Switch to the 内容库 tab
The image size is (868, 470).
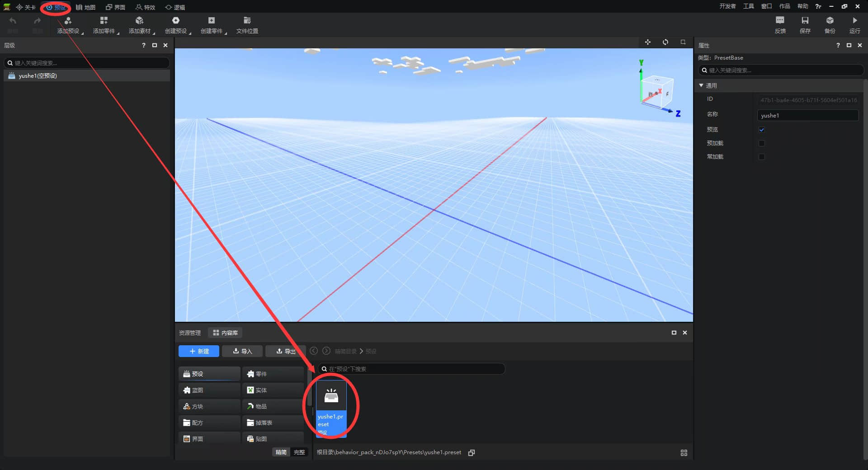225,333
